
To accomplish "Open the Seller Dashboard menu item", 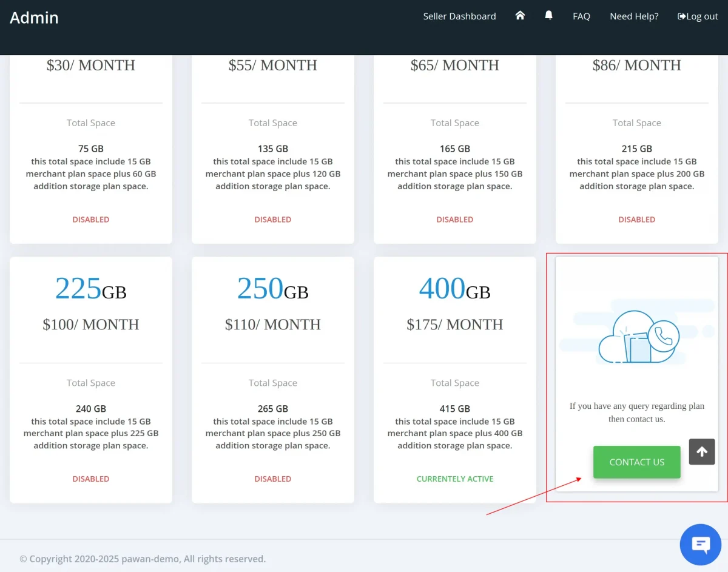I will click(459, 16).
